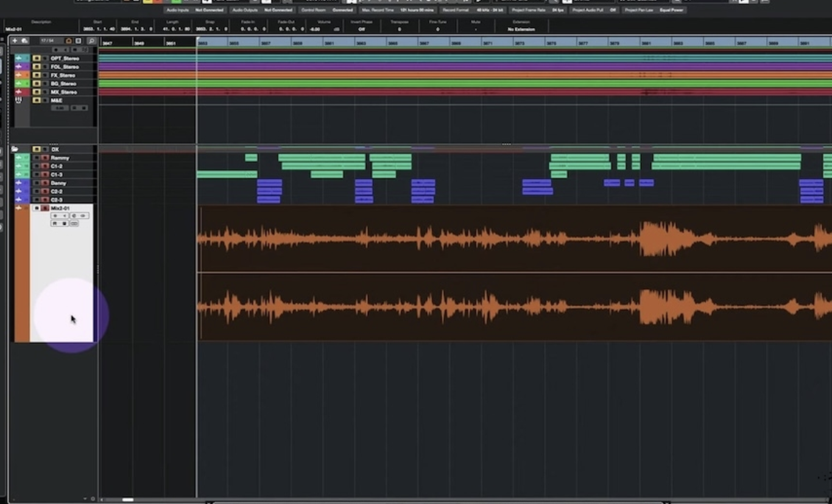Click the Danny track name

click(57, 183)
